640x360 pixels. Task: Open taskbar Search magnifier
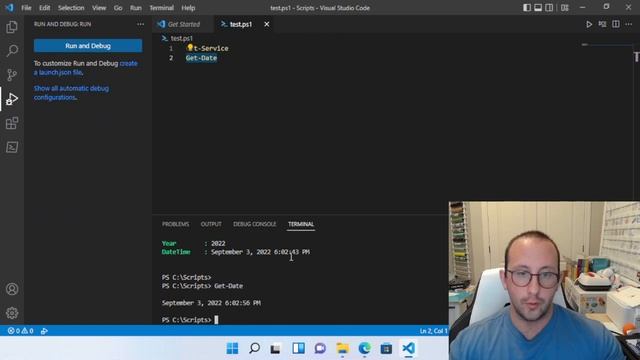pyautogui.click(x=254, y=348)
